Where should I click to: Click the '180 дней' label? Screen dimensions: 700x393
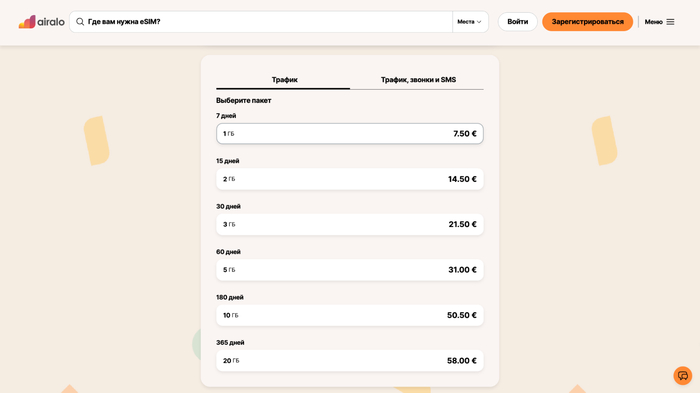tap(230, 297)
